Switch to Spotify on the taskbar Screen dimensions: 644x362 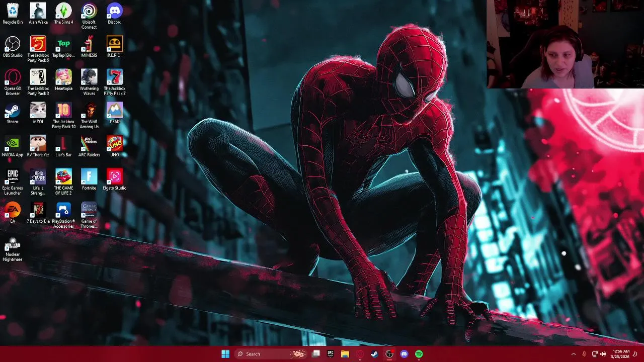(419, 354)
